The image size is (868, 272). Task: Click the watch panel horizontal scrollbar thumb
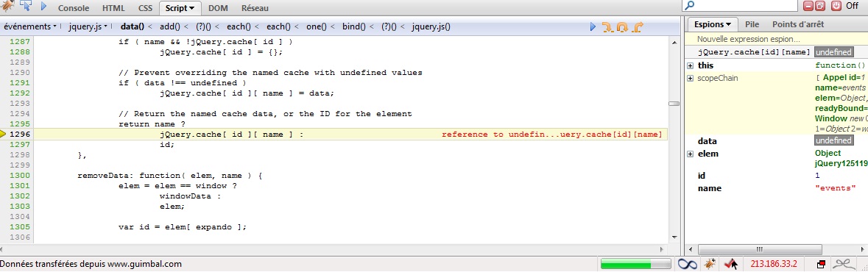point(760,248)
